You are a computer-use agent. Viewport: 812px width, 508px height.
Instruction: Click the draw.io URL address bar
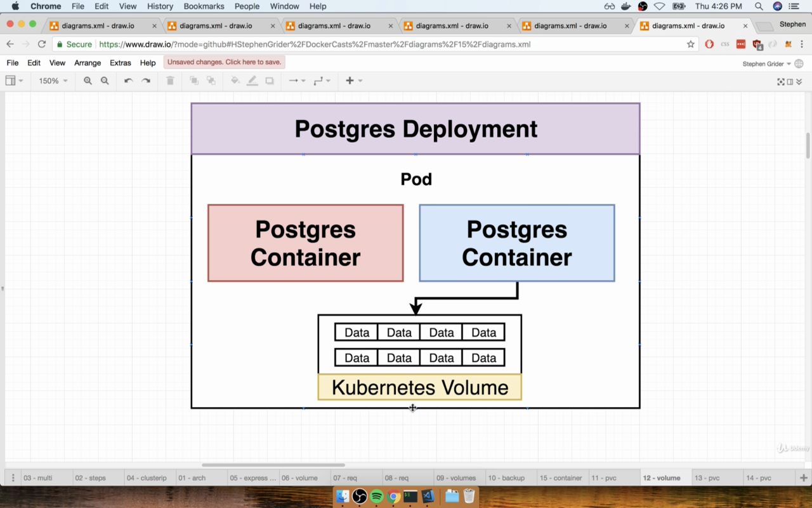click(374, 44)
